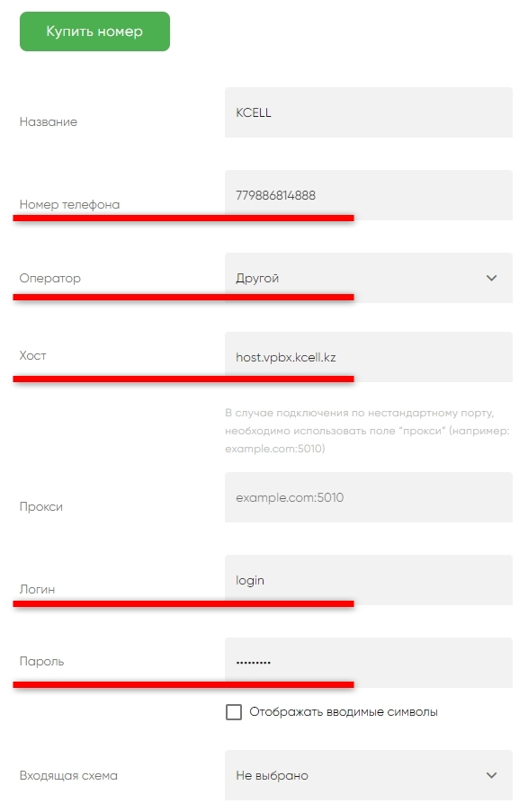Click the Номер телефона label

(69, 204)
